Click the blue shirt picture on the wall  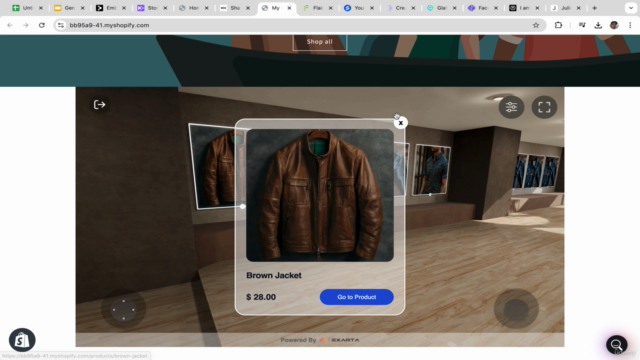(x=432, y=170)
